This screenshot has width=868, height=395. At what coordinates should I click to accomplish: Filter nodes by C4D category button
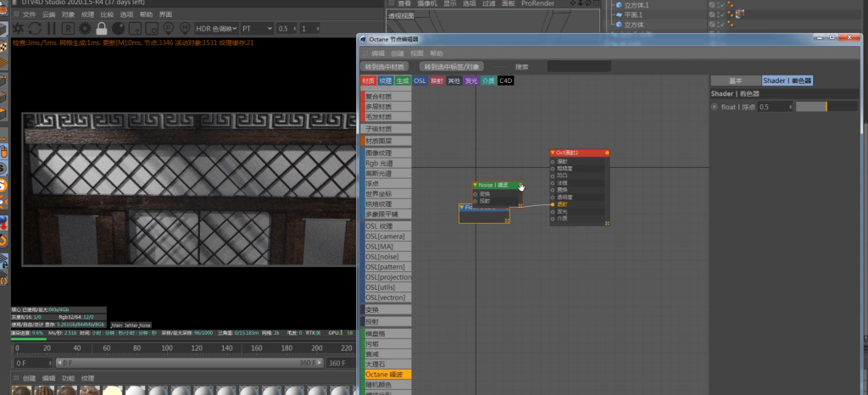506,81
